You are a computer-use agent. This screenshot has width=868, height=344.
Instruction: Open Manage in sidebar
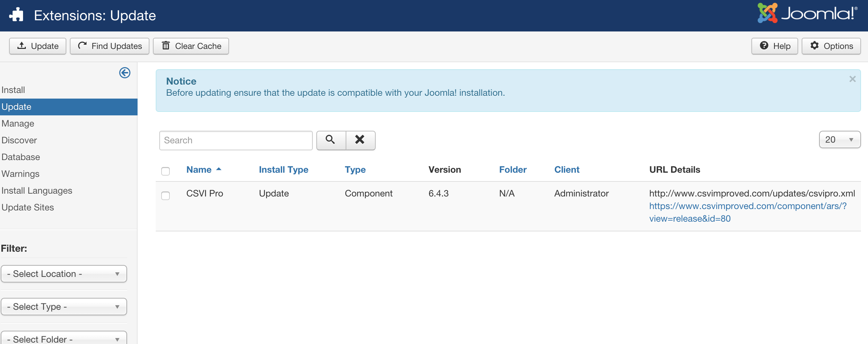tap(18, 123)
